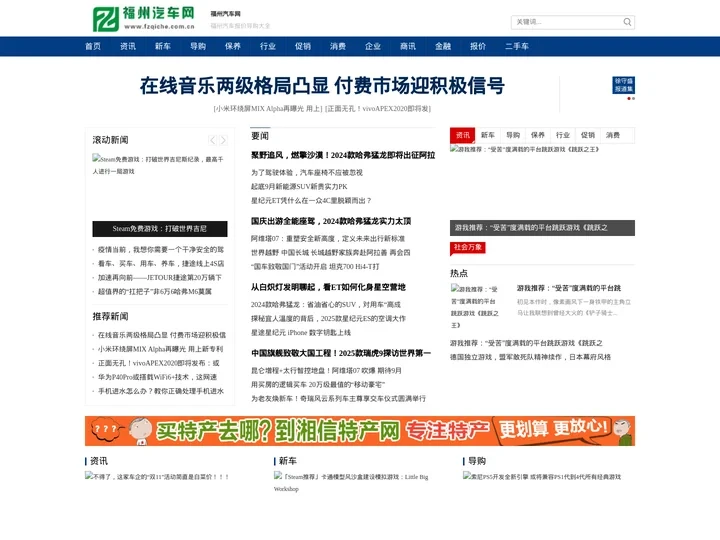Open 手机进水怎么办？教你正确处理手机进水 link
The image size is (720, 540).
pos(161,391)
